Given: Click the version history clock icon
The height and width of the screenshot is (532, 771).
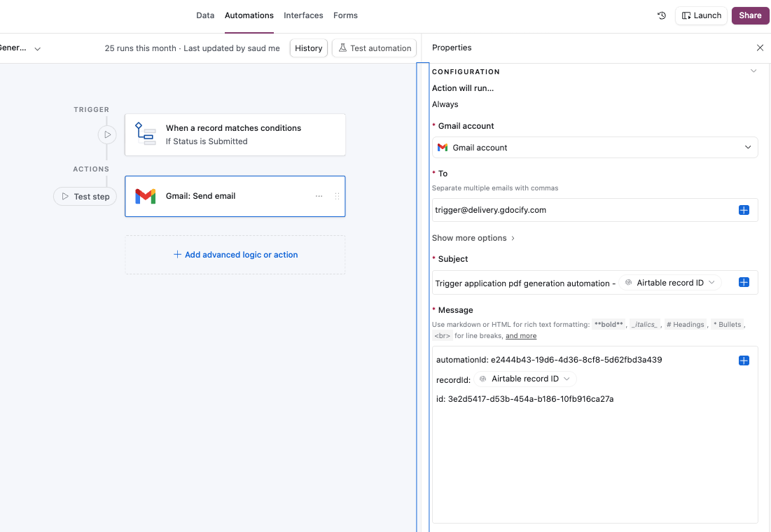Looking at the screenshot, I should (x=662, y=15).
